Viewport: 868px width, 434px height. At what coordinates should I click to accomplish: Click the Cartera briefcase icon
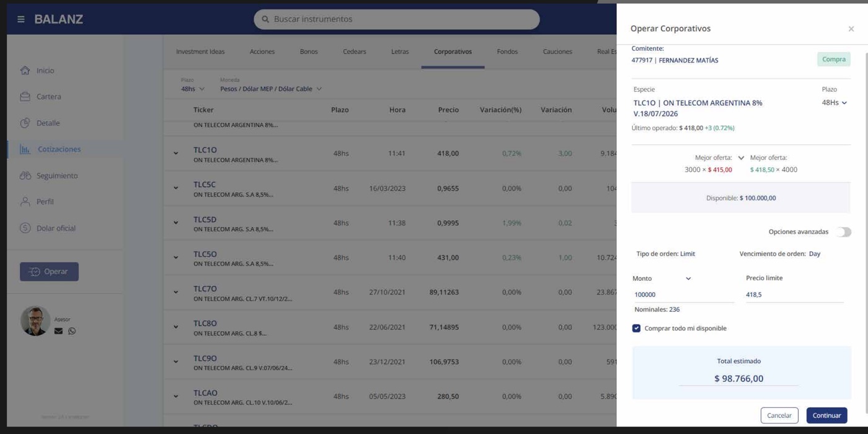25,97
